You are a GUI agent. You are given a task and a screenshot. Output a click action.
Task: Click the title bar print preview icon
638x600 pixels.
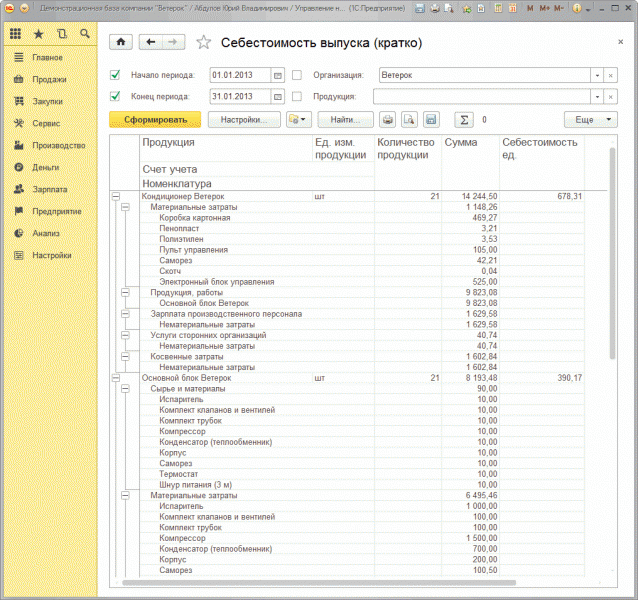point(449,8)
